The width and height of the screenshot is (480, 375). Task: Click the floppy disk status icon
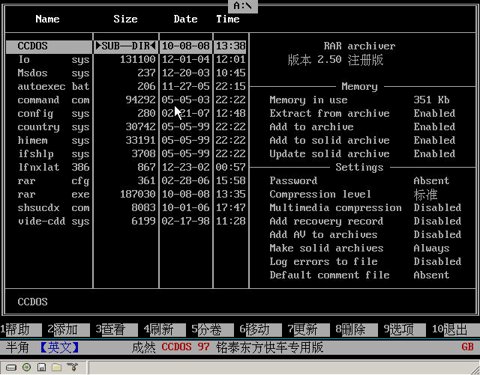click(x=42, y=367)
